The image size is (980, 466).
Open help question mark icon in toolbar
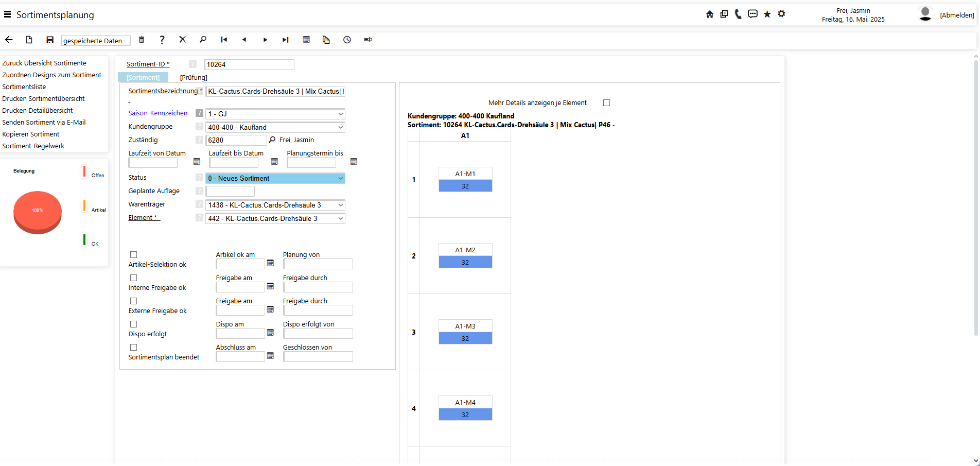(x=162, y=40)
